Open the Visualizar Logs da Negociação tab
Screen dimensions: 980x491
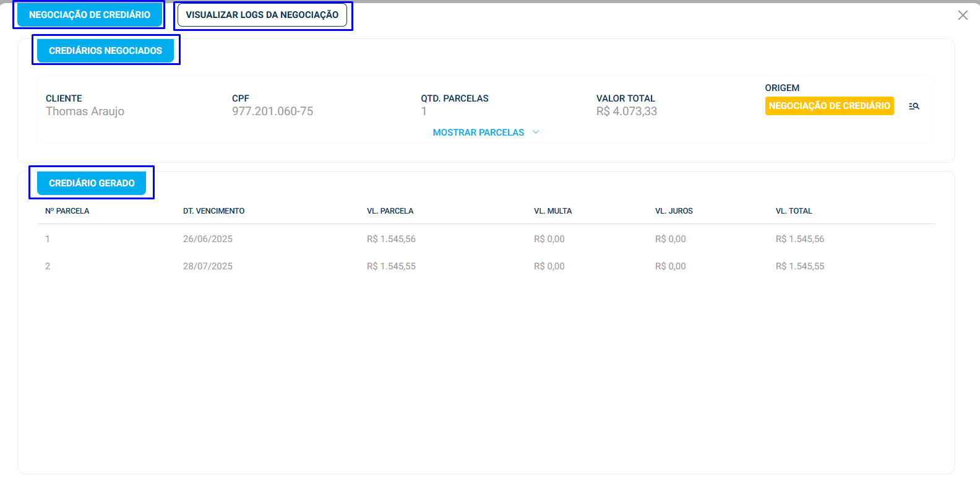(262, 15)
